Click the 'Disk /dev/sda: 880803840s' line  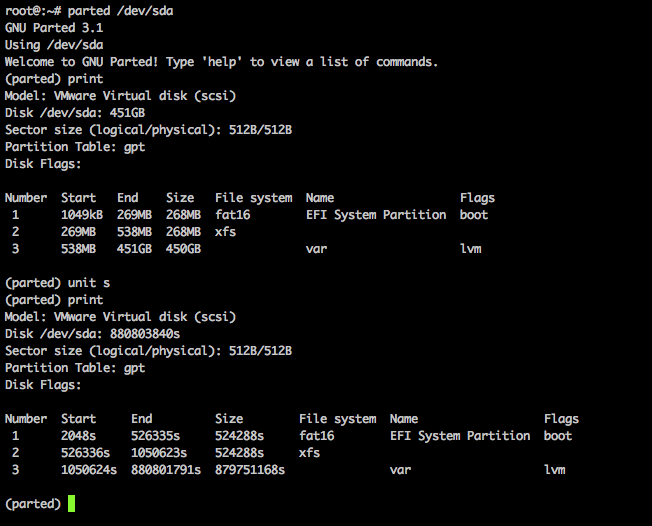(92, 334)
